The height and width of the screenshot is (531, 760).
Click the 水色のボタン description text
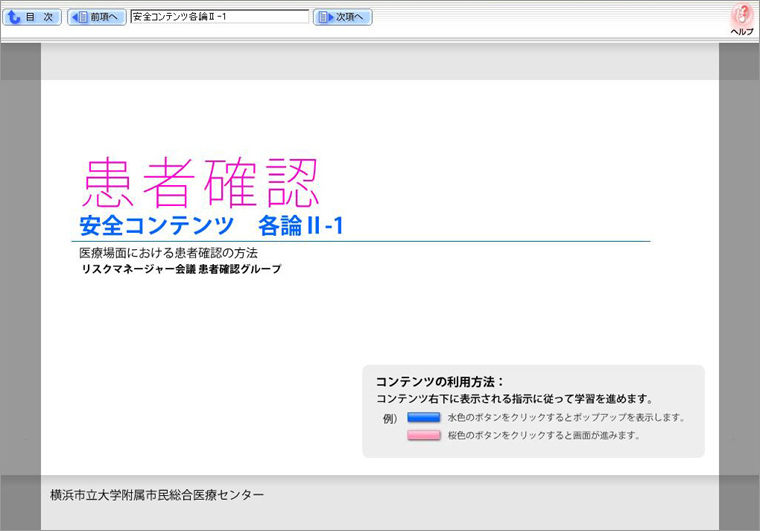565,417
